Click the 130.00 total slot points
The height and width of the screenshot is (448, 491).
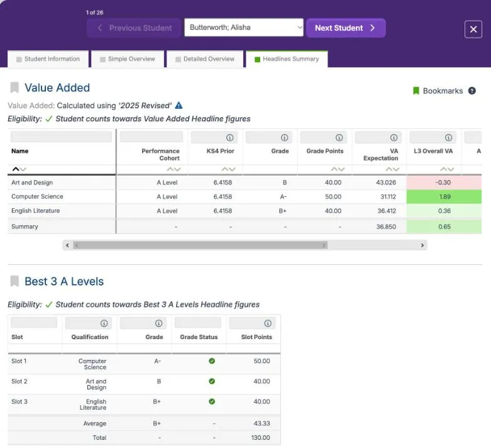tap(260, 437)
